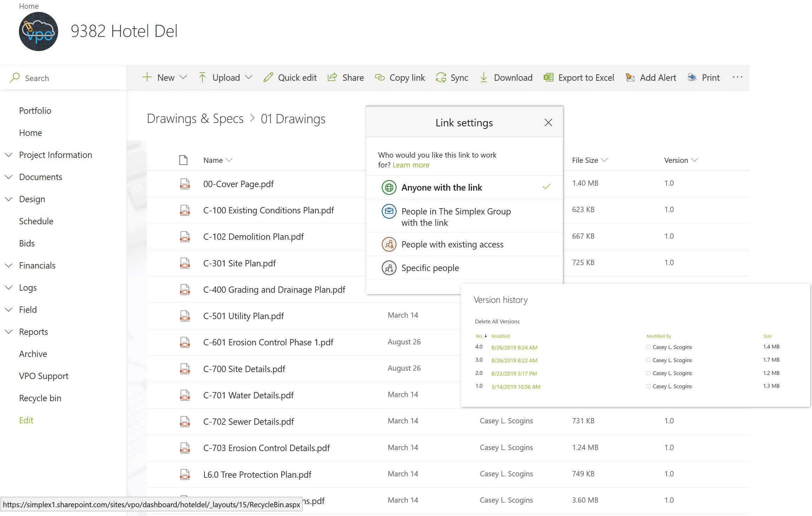812x516 pixels.
Task: Select Specific people link option
Action: pyautogui.click(x=430, y=268)
